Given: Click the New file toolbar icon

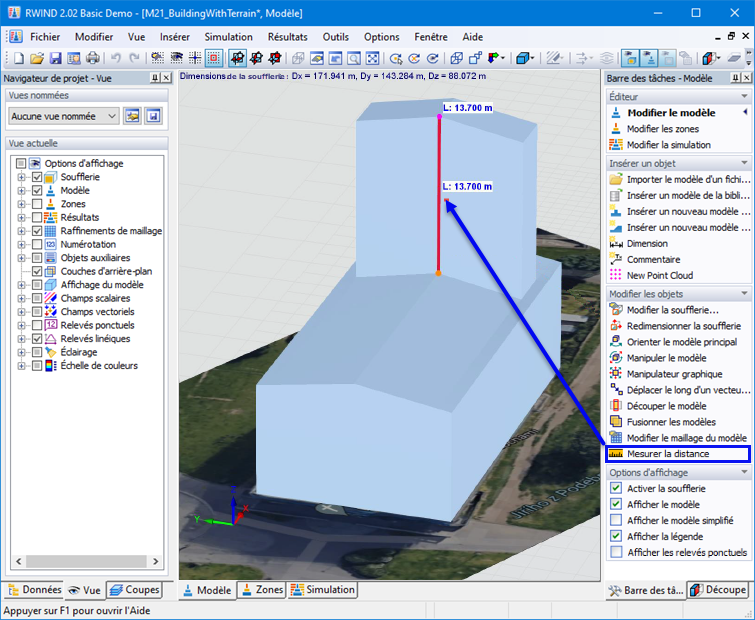Looking at the screenshot, I should pos(18,58).
